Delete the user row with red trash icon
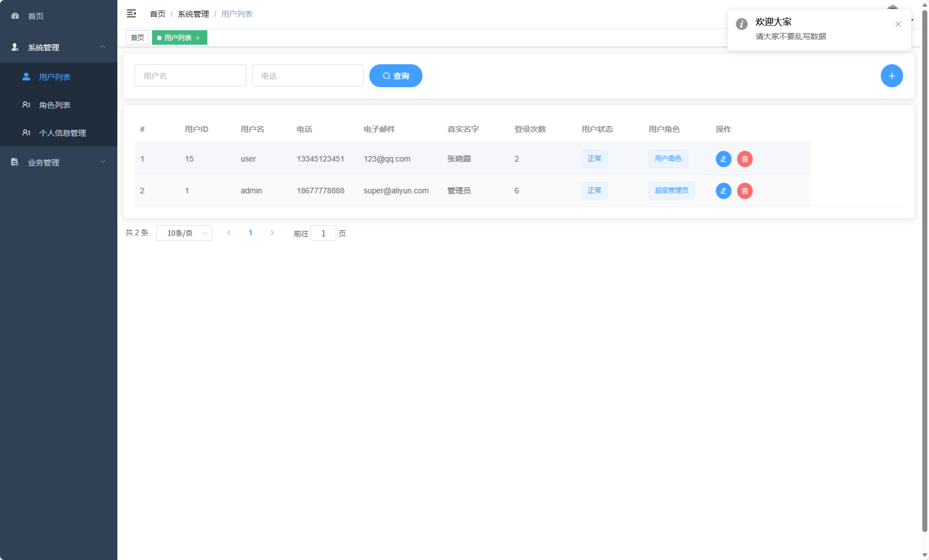 pos(745,159)
